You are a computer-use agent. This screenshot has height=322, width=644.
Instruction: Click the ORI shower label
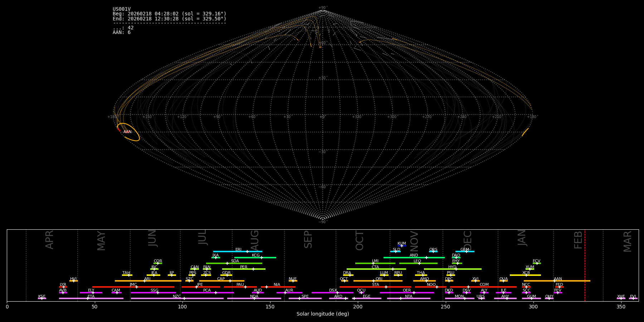(379, 279)
